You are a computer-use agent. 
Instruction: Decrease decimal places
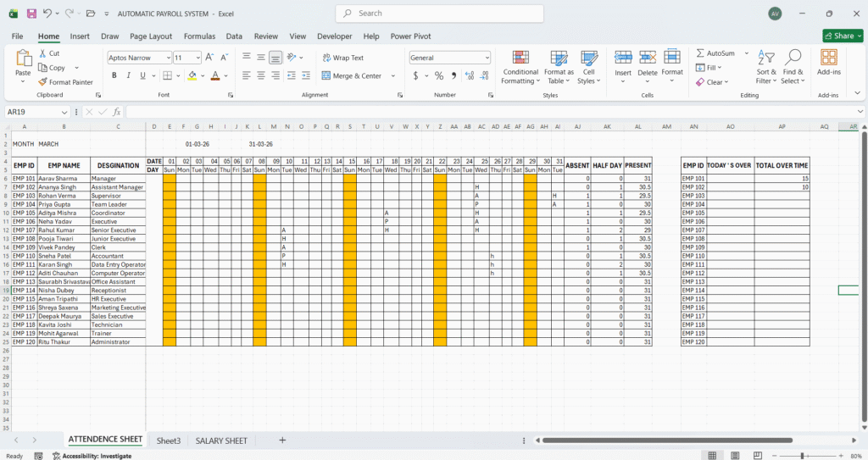coord(484,76)
